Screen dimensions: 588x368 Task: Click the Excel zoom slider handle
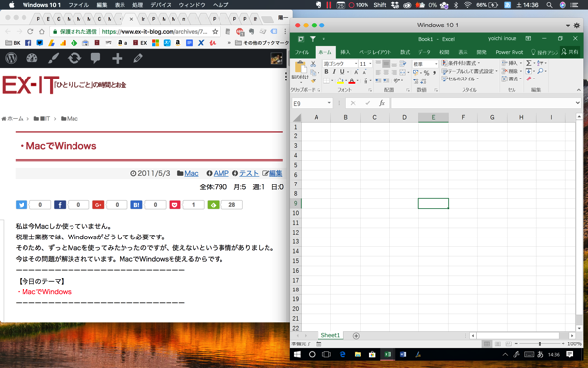540,343
